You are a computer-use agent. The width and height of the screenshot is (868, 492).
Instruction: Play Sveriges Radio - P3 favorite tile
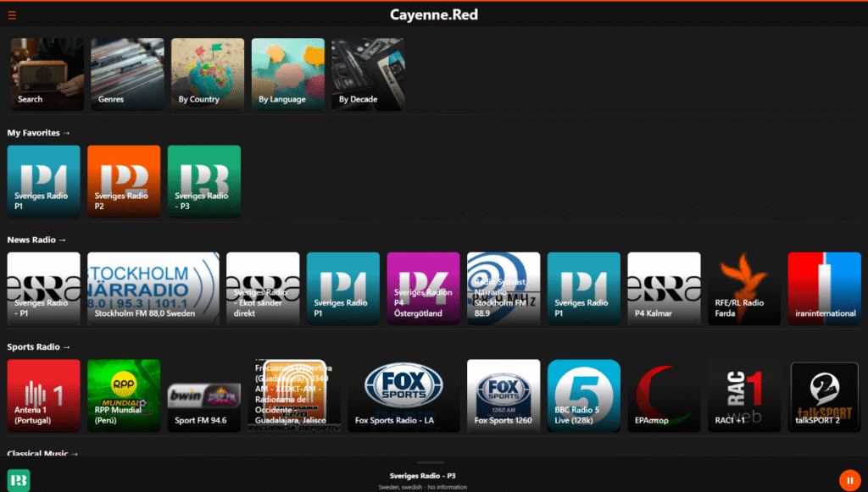point(204,181)
